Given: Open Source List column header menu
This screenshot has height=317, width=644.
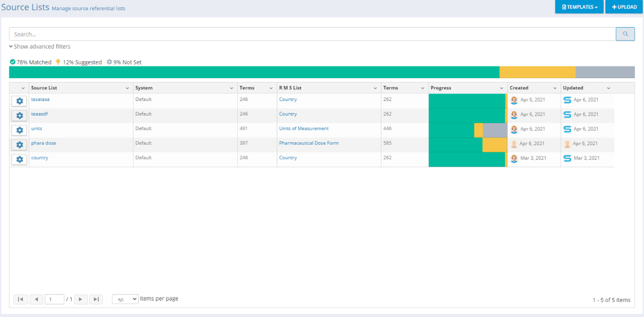Looking at the screenshot, I should [x=127, y=88].
